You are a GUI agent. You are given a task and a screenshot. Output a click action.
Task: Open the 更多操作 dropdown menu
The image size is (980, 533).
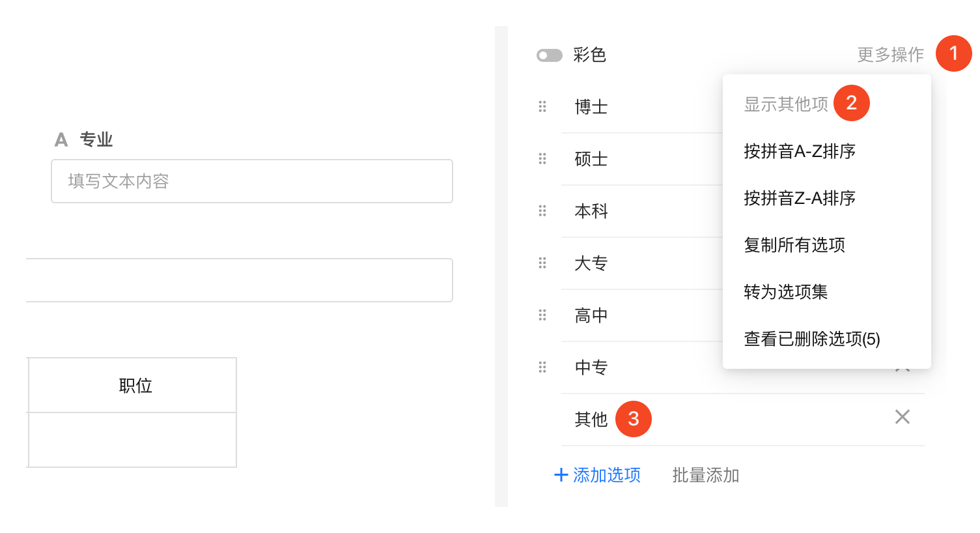890,55
